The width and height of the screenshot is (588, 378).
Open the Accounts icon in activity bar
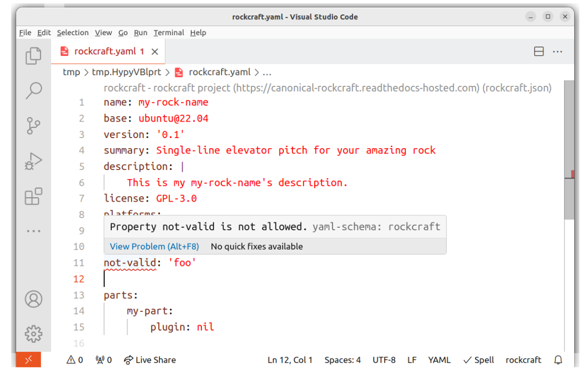[34, 299]
